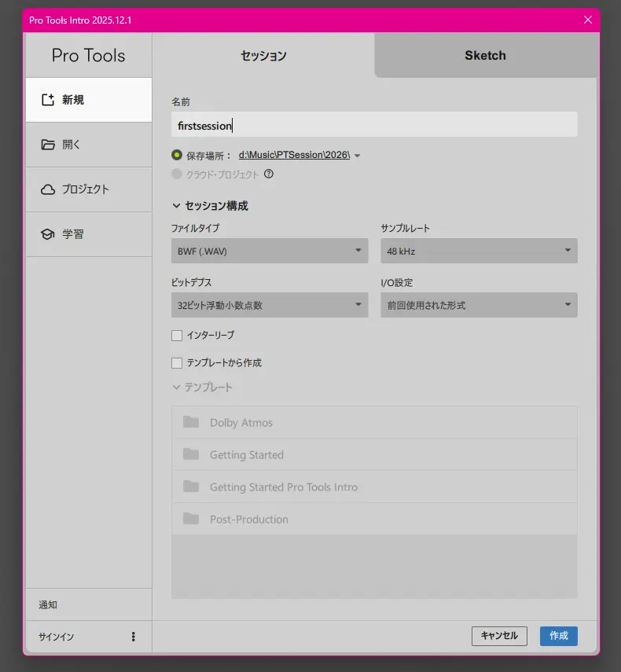
Task: Collapse the セッション構成 section
Action: (176, 206)
